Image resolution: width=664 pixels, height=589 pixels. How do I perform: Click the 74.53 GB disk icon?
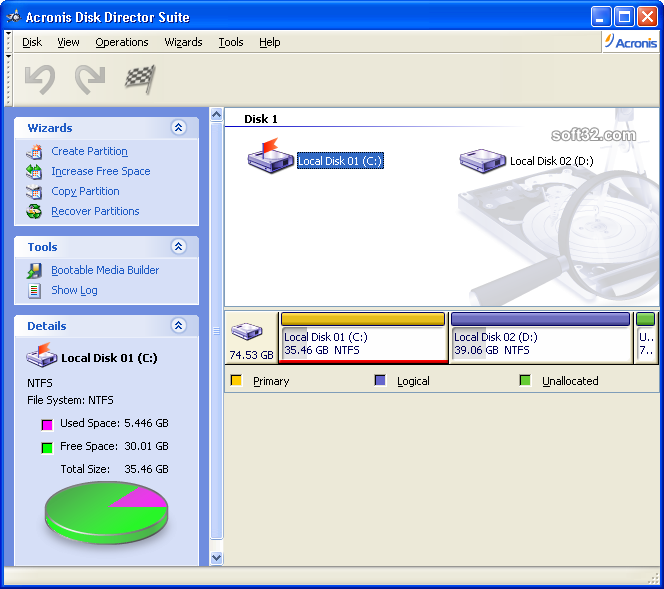pos(247,331)
